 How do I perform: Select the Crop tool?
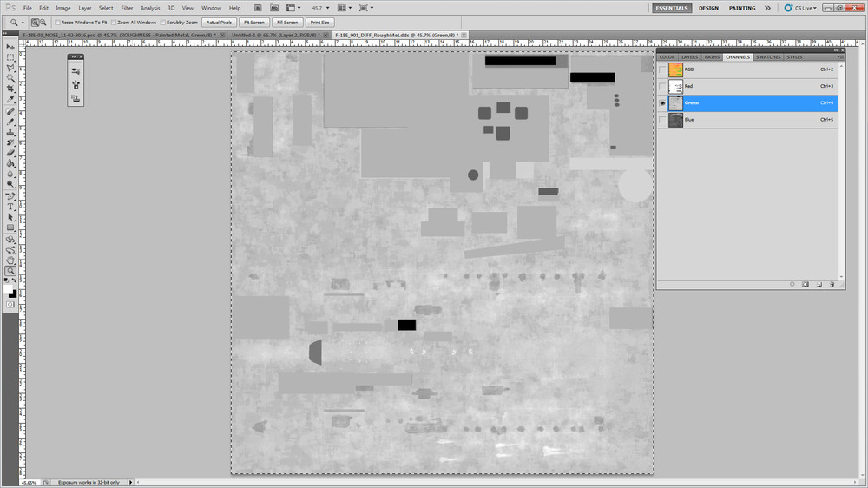point(10,89)
